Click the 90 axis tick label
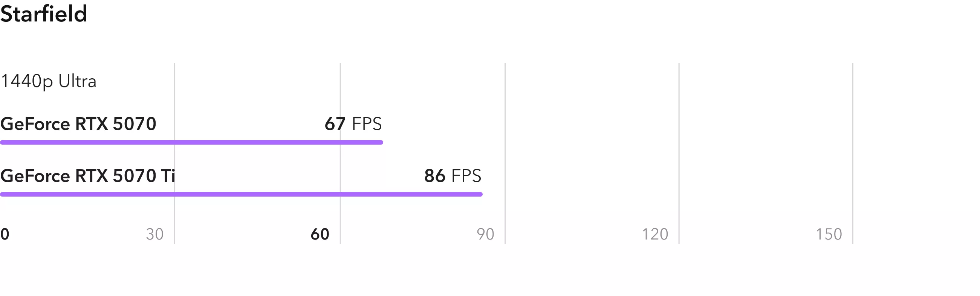Image resolution: width=980 pixels, height=296 pixels. [485, 234]
